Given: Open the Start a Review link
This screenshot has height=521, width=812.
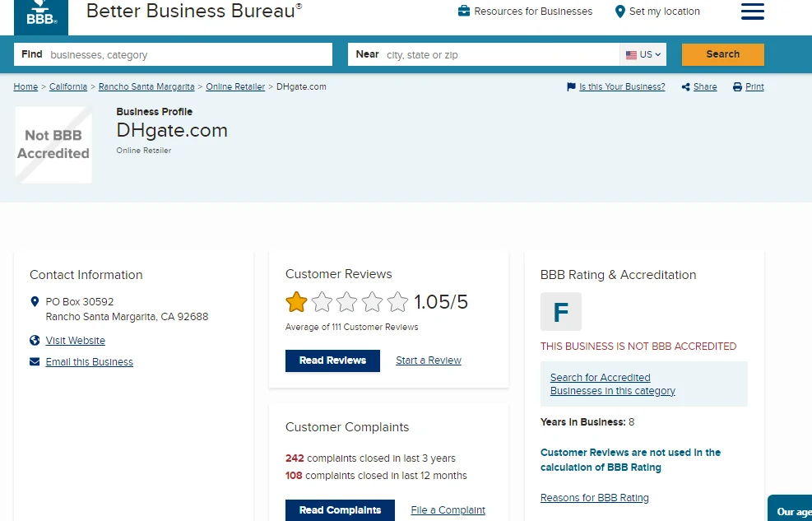Looking at the screenshot, I should pyautogui.click(x=429, y=361).
